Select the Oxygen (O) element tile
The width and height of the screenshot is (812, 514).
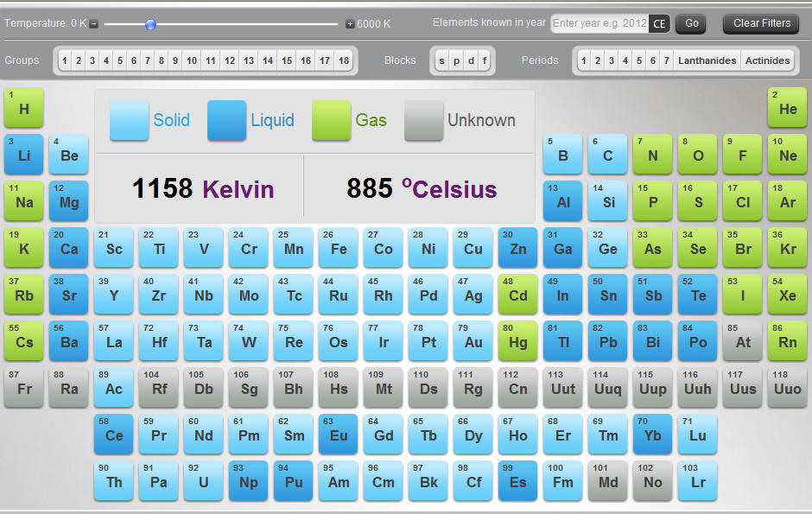(x=698, y=155)
